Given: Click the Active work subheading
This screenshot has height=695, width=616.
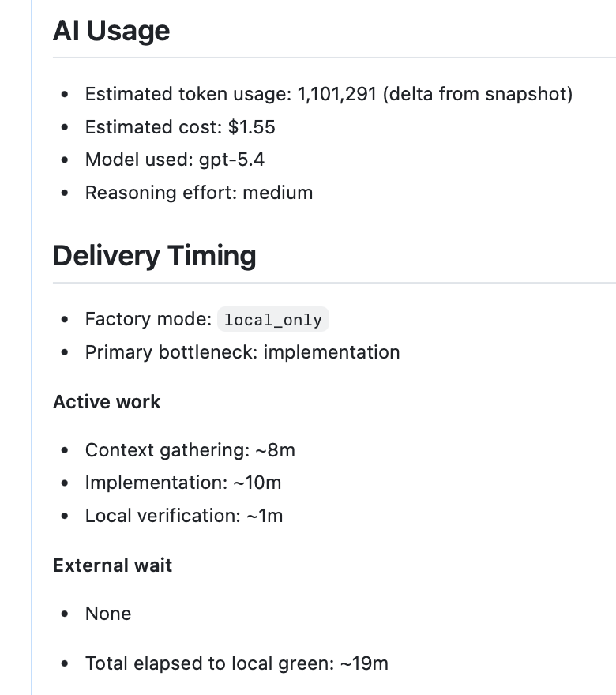Looking at the screenshot, I should pos(107,402).
